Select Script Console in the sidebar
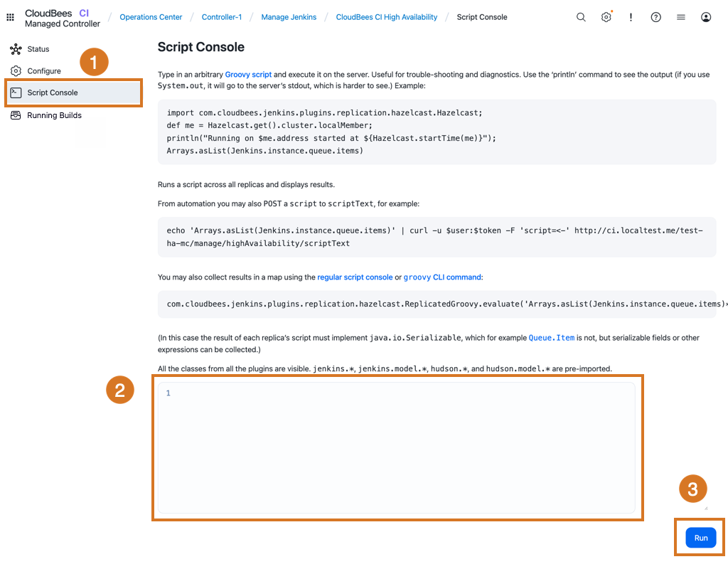Image resolution: width=728 pixels, height=569 pixels. click(x=52, y=93)
